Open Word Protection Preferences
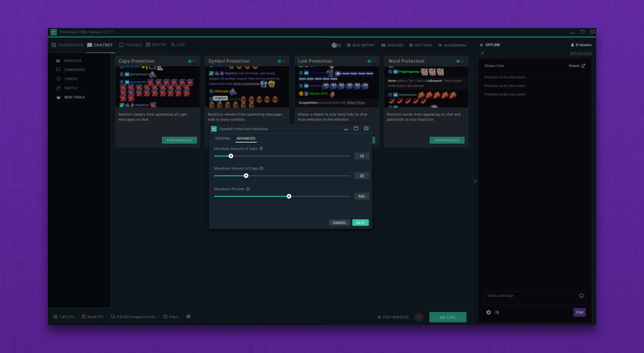The height and width of the screenshot is (353, 644). point(447,140)
